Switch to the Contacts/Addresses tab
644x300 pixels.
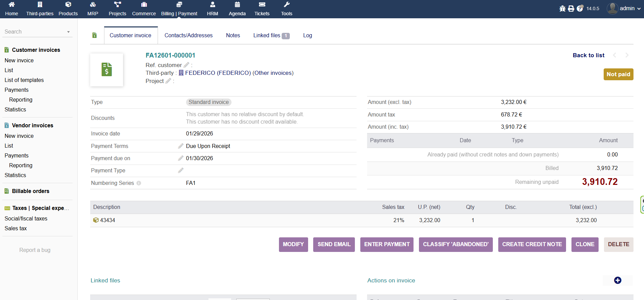coord(188,35)
